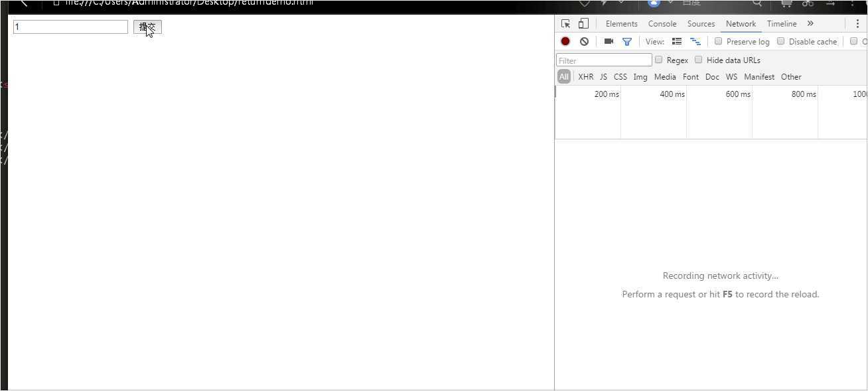
Task: Filter requests by JS
Action: tap(603, 77)
